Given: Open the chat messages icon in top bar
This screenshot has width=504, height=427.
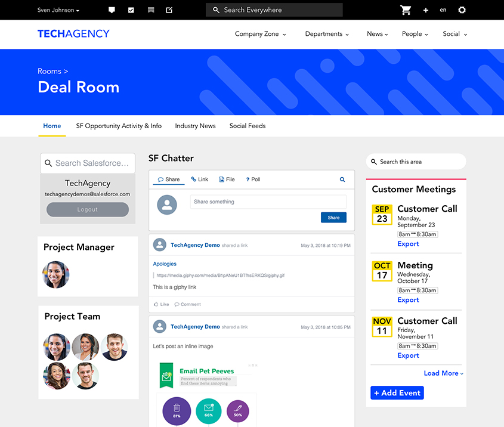Looking at the screenshot, I should coord(112,10).
